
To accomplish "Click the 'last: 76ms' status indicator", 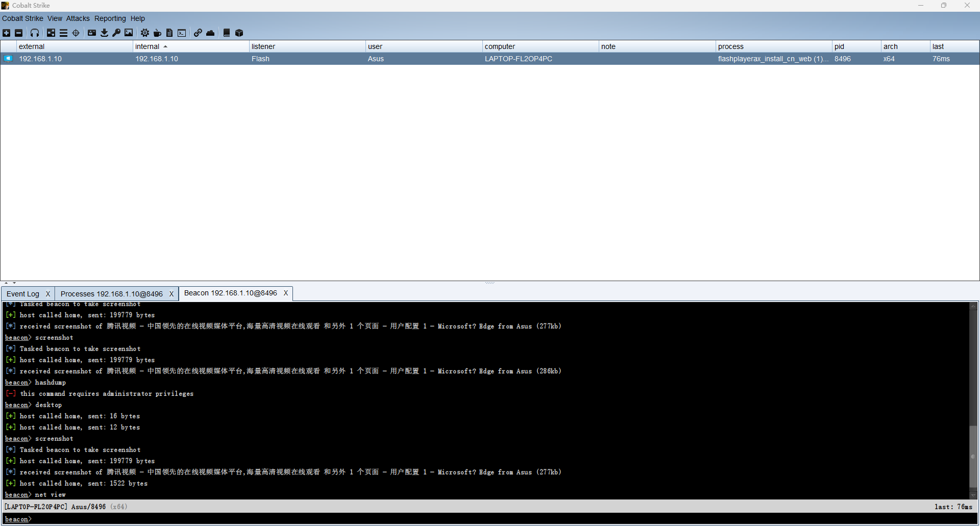I will (953, 507).
